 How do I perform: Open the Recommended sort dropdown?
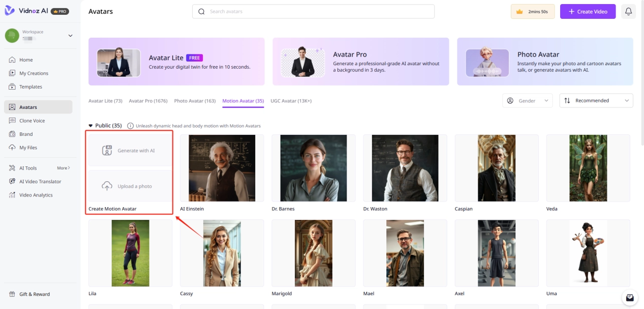(596, 101)
